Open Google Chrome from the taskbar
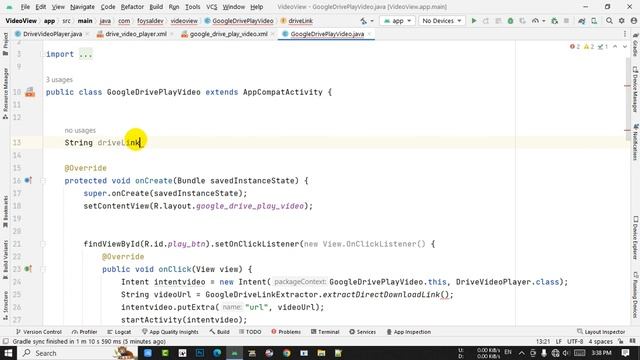The height and width of the screenshot is (360, 640). [287, 353]
